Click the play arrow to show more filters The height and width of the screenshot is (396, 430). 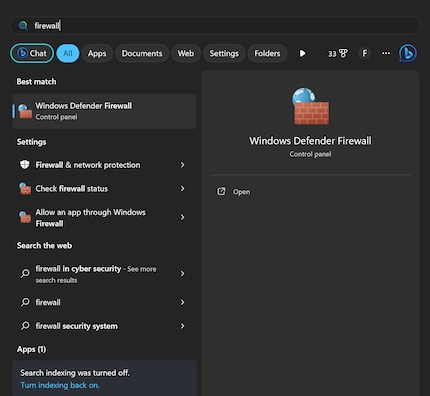coord(302,53)
